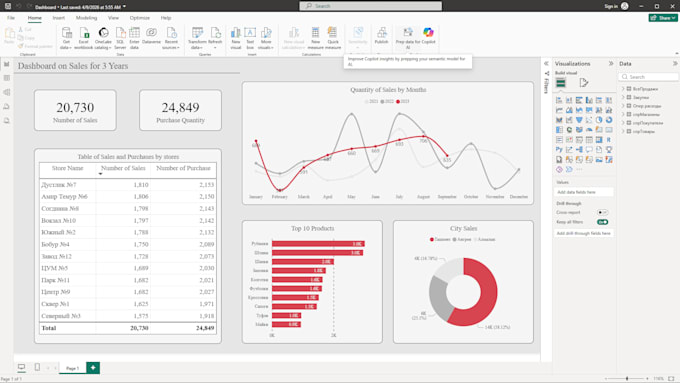The height and width of the screenshot is (383, 680).
Task: Click Add drill-through fields here well
Action: point(584,233)
